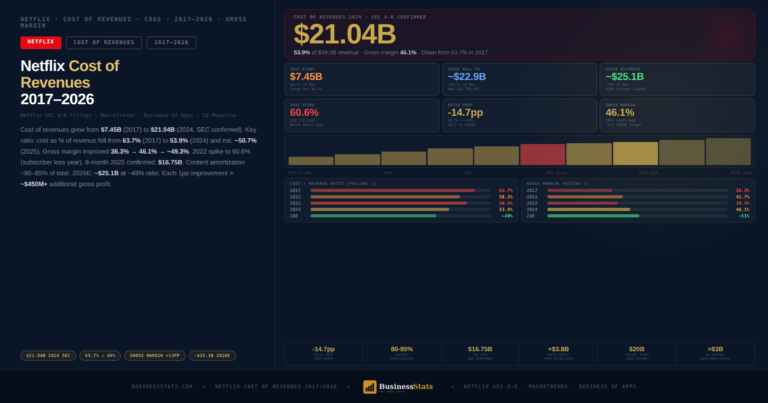Click the first 2017 bar in chart

(x=311, y=161)
